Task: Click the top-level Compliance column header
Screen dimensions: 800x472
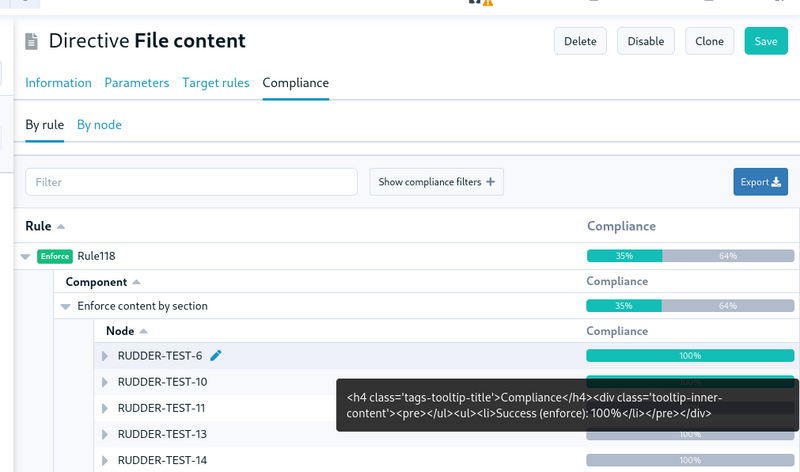Action: coord(621,226)
